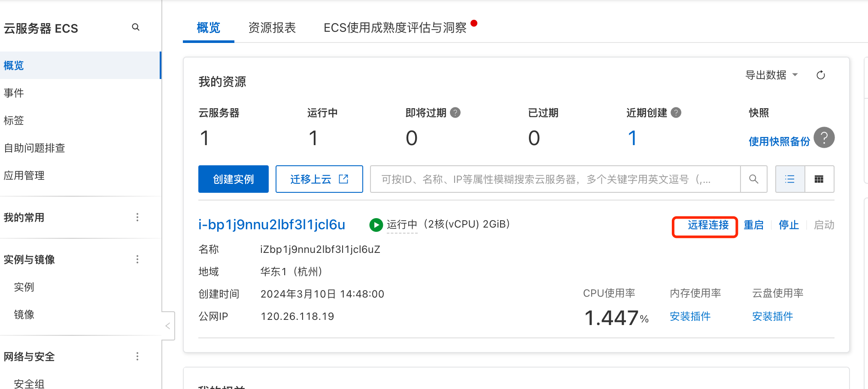The height and width of the screenshot is (389, 868).
Task: Click the 远程连接 link
Action: (708, 225)
